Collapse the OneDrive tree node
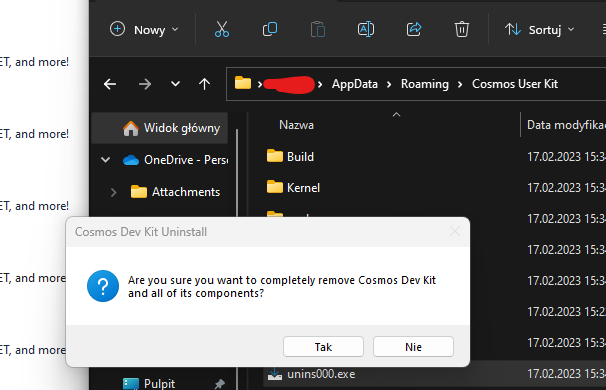This screenshot has width=606, height=390. click(x=106, y=160)
